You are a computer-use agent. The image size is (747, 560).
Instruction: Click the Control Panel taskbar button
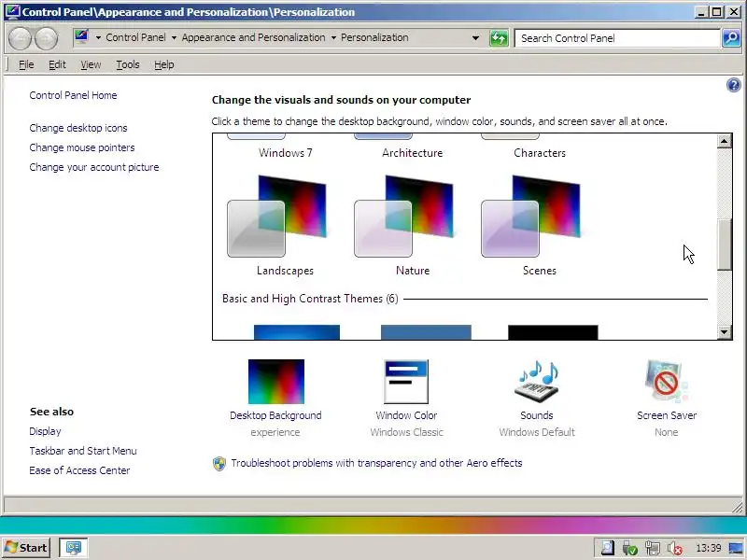pos(73,548)
